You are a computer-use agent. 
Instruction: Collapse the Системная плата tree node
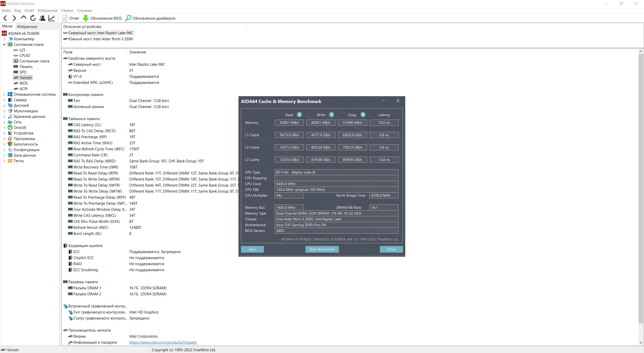[x=4, y=45]
